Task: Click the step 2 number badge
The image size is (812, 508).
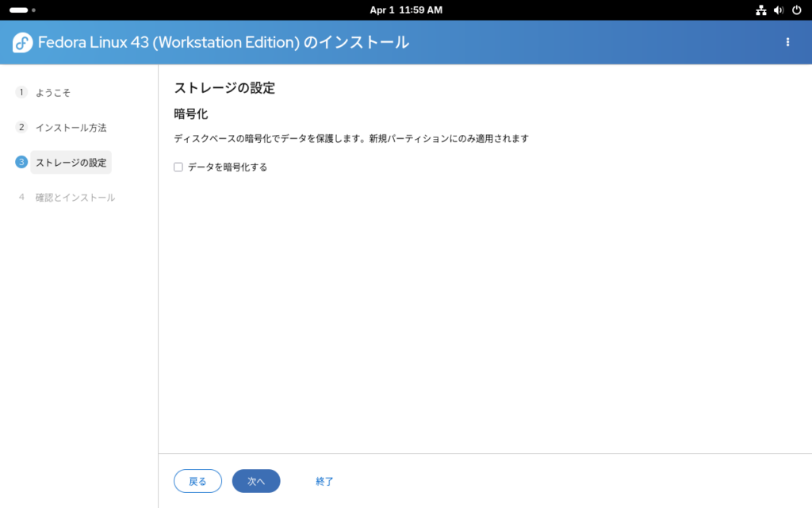Action: 21,127
